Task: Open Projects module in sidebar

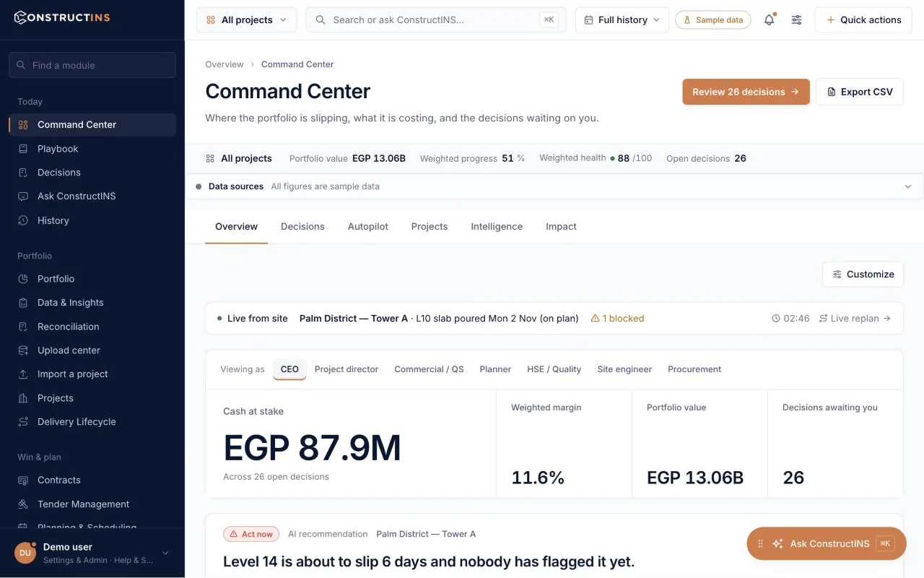Action: coord(92,398)
